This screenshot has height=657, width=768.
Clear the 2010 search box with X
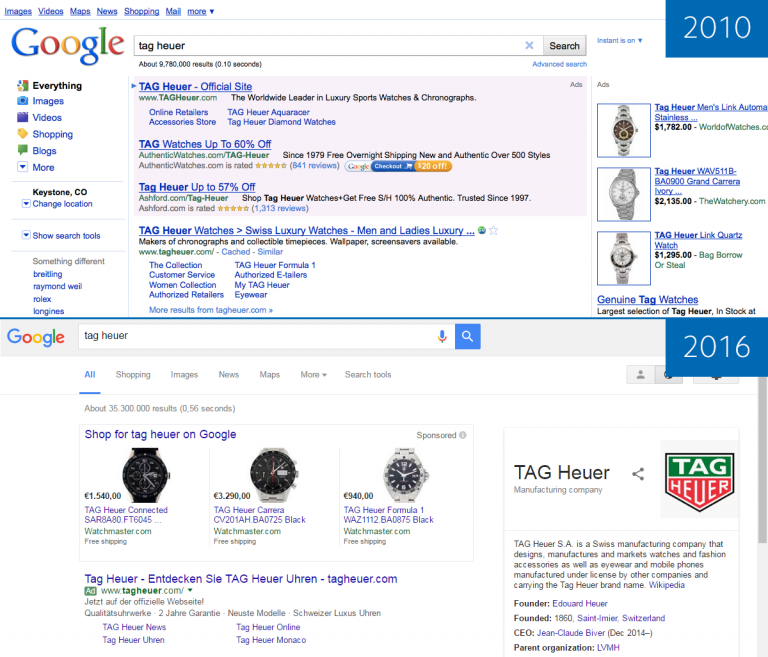point(529,45)
